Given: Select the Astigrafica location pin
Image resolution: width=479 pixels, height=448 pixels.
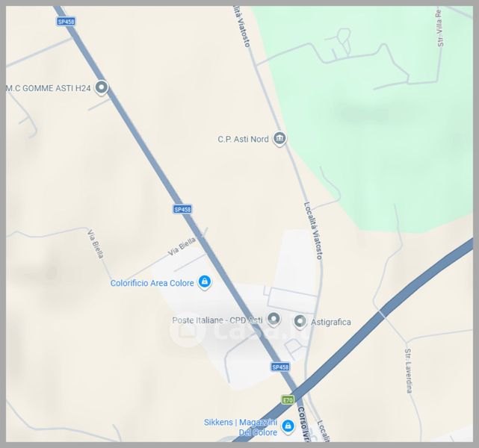Looking at the screenshot, I should [300, 322].
